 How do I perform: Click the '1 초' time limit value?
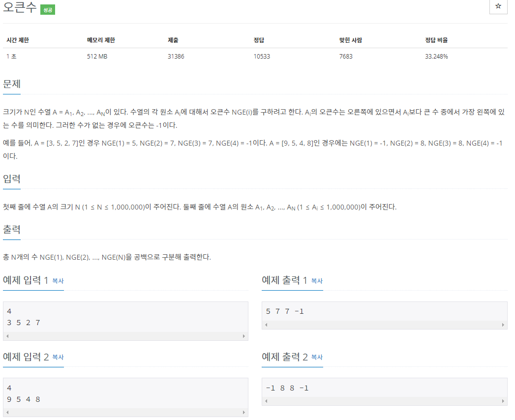[x=11, y=56]
